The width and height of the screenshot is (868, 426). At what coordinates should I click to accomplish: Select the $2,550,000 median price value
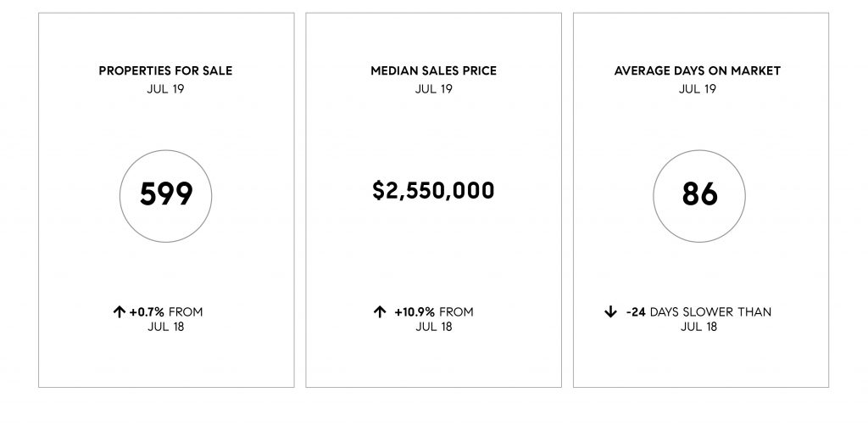[433, 190]
